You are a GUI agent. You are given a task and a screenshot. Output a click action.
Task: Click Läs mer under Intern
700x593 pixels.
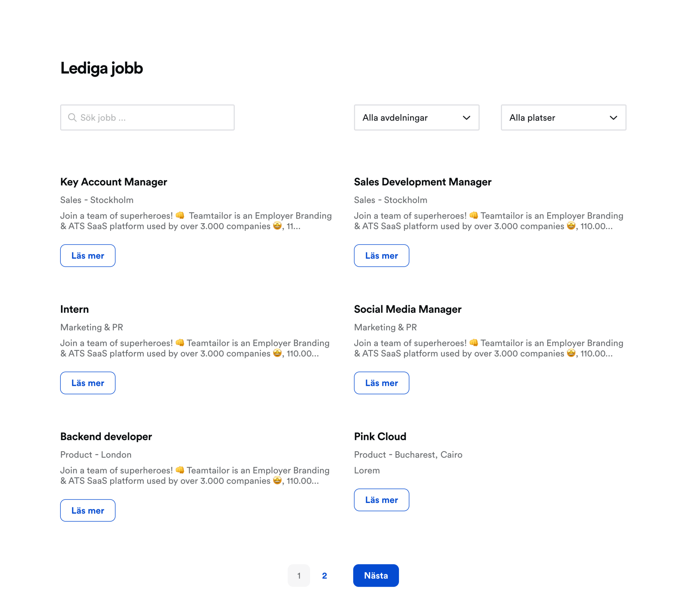pos(88,383)
